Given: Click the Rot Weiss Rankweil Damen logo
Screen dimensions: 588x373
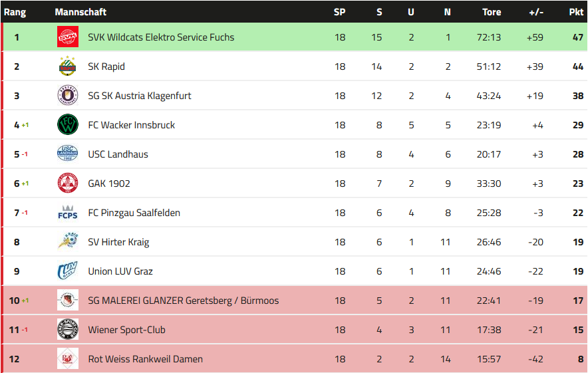Looking at the screenshot, I should [67, 359].
